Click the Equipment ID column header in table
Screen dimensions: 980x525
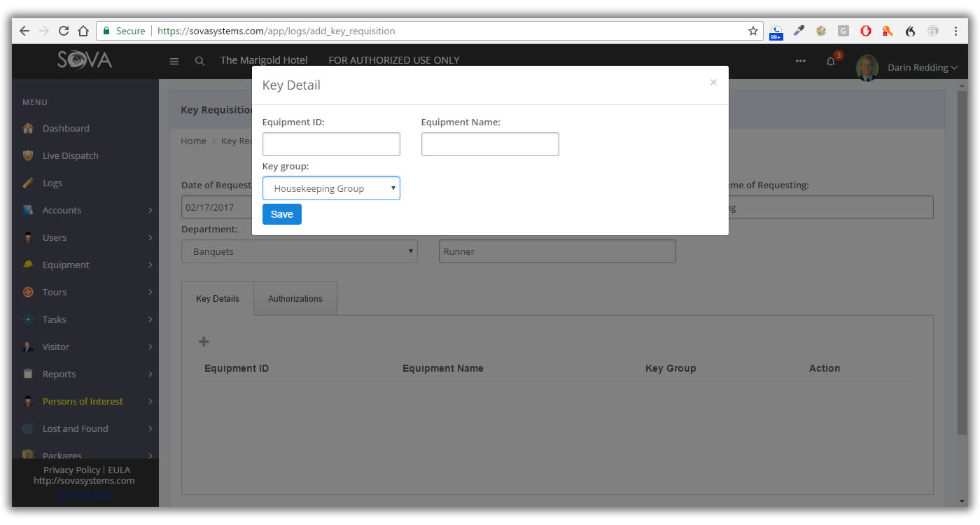[x=237, y=368]
